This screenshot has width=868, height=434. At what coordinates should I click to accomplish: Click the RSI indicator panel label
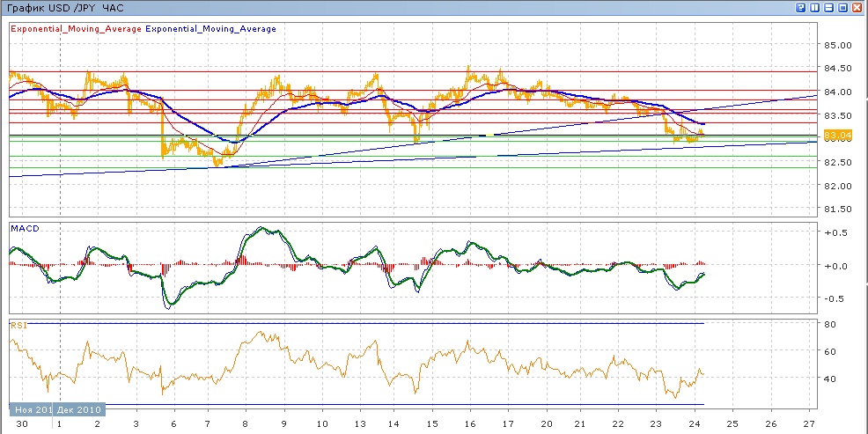point(18,326)
